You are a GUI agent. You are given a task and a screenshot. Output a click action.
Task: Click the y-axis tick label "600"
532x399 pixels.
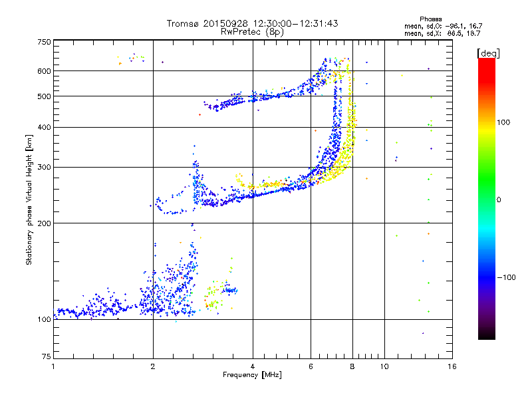44,71
